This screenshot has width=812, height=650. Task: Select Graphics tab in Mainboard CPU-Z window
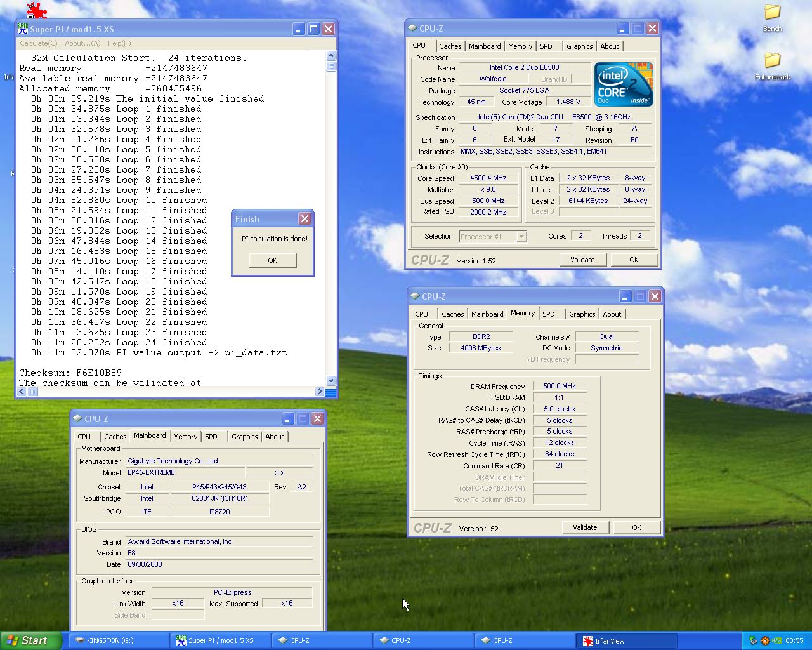point(244,437)
